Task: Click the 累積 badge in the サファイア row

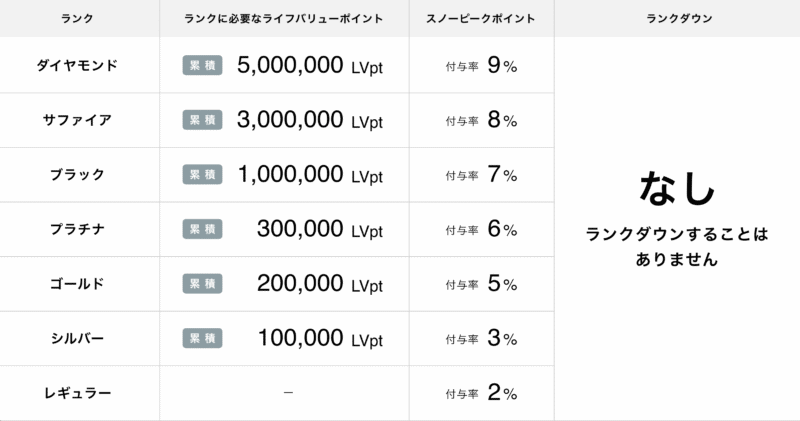Action: tap(202, 120)
